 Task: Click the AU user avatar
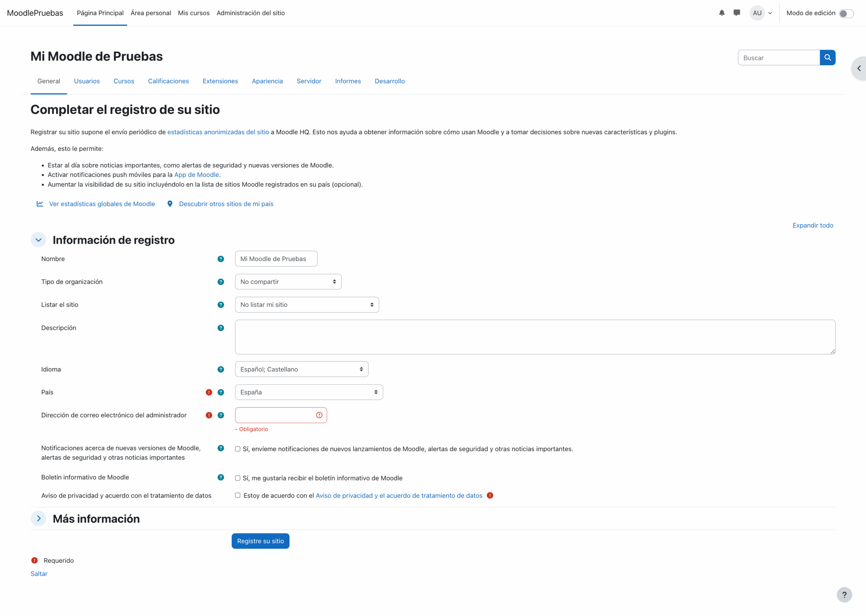(757, 13)
